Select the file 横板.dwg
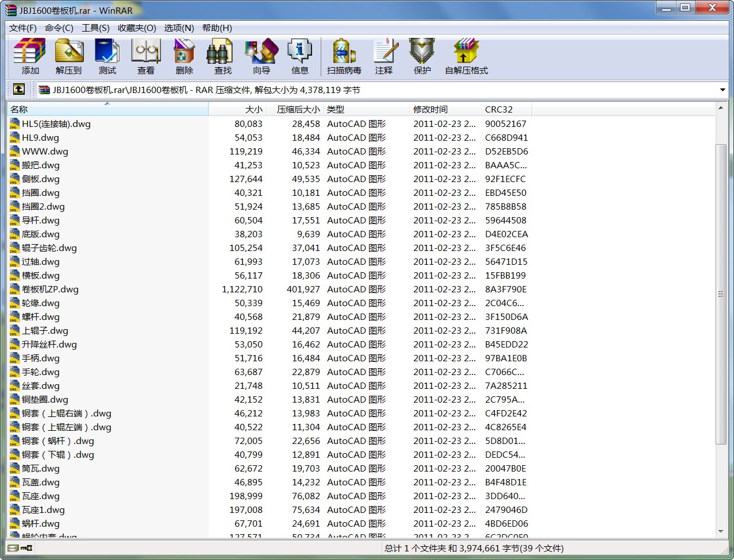Image resolution: width=734 pixels, height=560 pixels. click(40, 275)
